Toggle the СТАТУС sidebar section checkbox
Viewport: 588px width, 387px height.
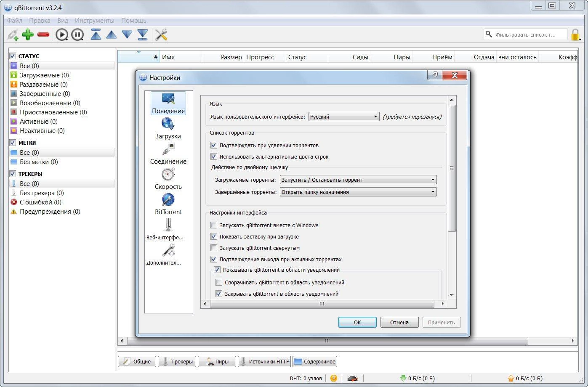(x=13, y=56)
